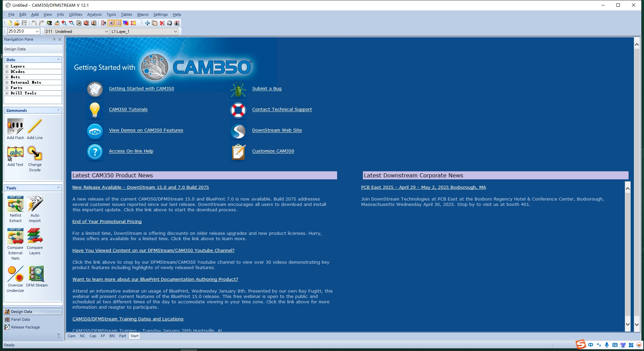The height and width of the screenshot is (351, 644).
Task: Click the Copy pages toolbar icon
Action: pyautogui.click(x=155, y=23)
